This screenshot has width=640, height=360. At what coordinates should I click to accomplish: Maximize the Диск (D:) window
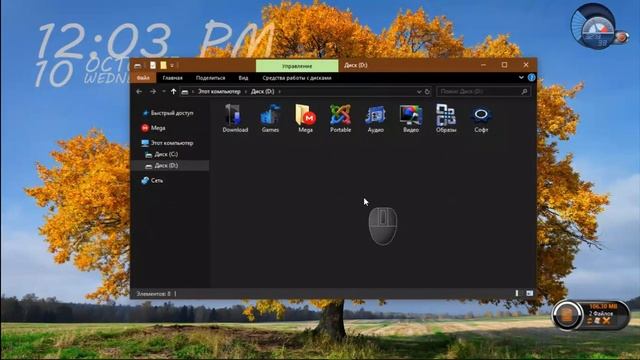click(504, 65)
